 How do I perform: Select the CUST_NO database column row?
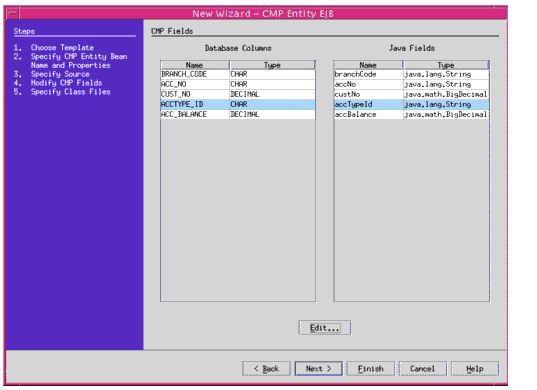click(238, 94)
